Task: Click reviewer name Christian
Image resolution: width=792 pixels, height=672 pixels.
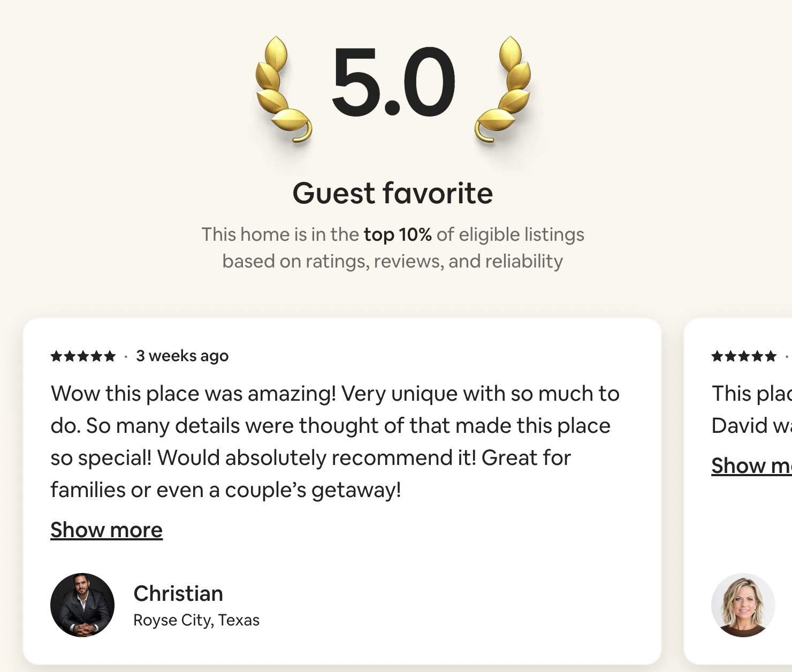Action: 178,593
